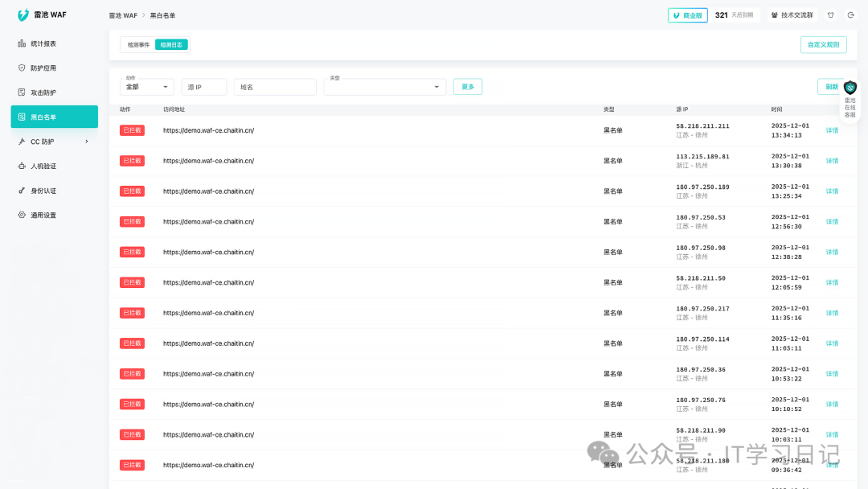This screenshot has height=489, width=868.
Task: Expand the CC 防护 submenu chevron
Action: tap(87, 142)
